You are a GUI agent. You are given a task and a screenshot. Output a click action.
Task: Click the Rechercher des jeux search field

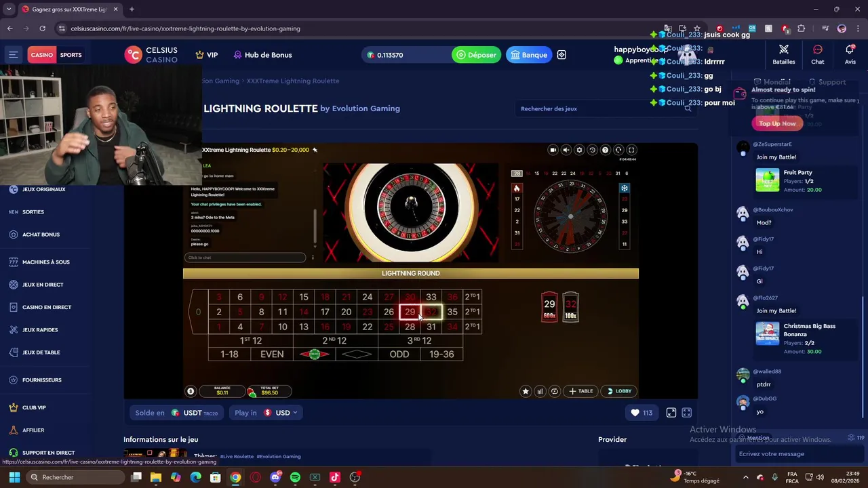[606, 108]
